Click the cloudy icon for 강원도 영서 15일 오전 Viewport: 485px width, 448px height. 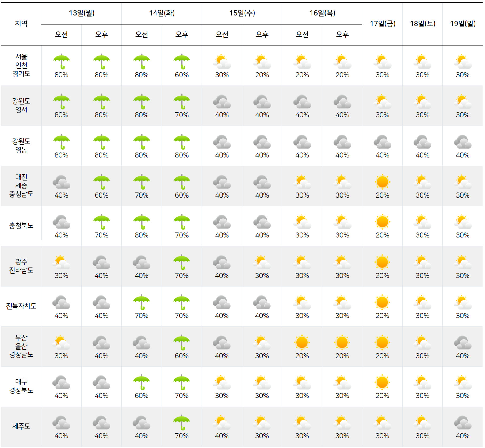click(222, 102)
